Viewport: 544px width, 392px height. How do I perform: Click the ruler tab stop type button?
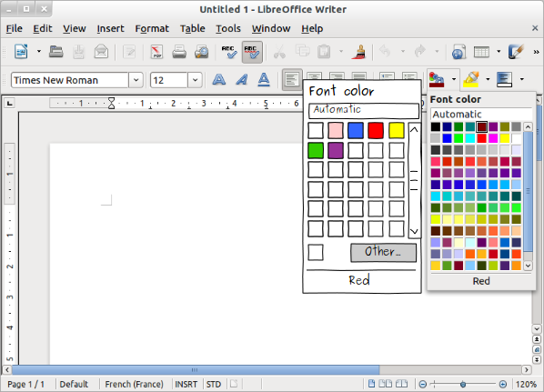(x=9, y=103)
